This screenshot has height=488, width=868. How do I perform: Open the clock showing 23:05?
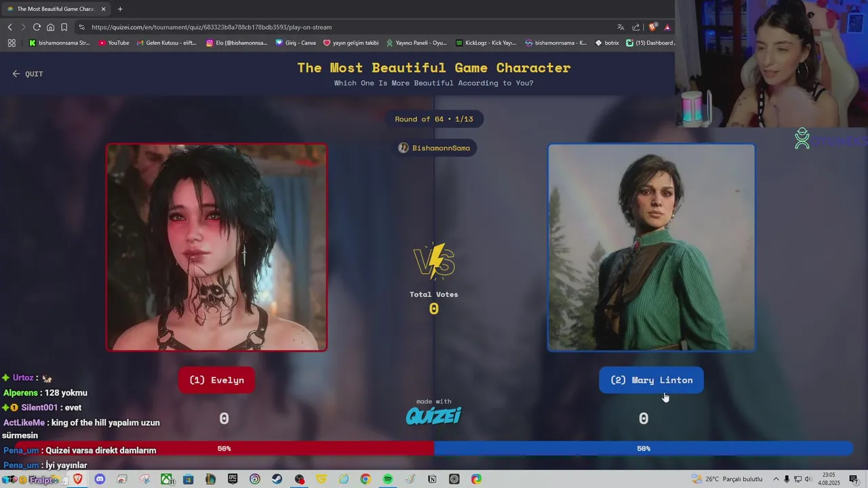(828, 479)
